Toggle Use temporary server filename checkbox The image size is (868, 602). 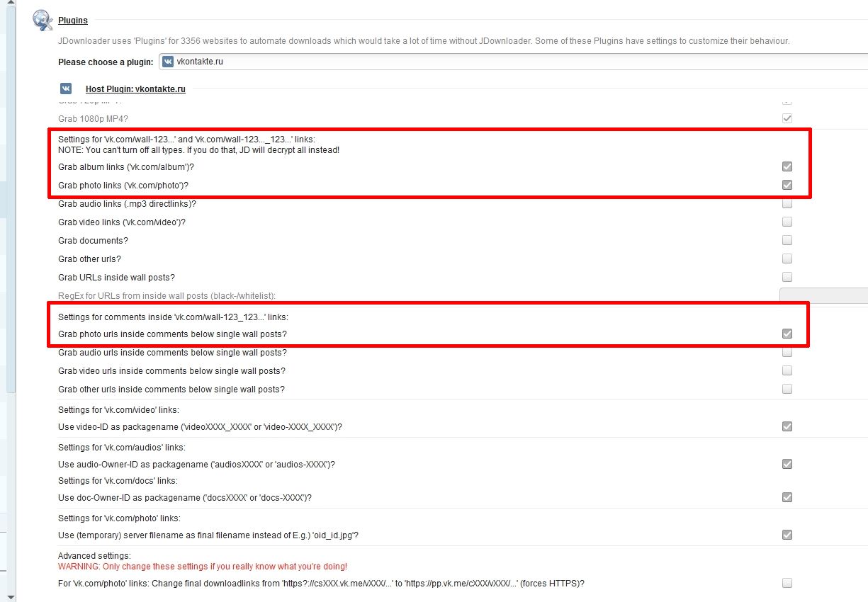coord(787,535)
